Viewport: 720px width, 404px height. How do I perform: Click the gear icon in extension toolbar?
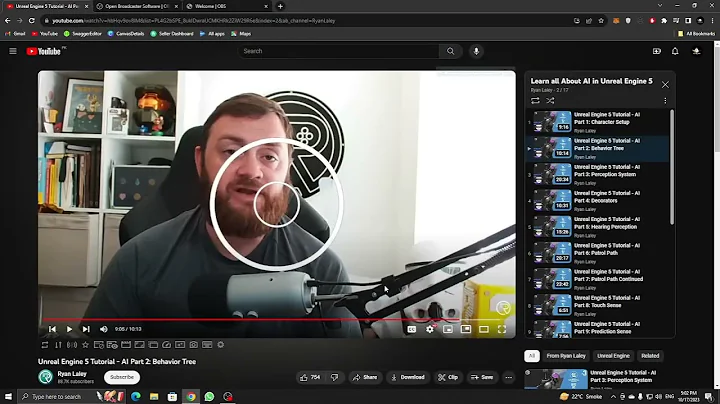[221, 344]
